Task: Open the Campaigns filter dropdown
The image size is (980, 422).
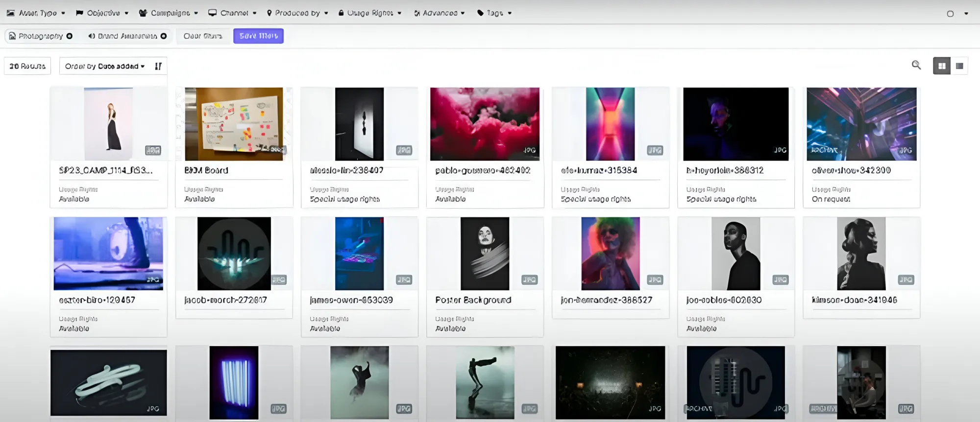Action: (169, 13)
